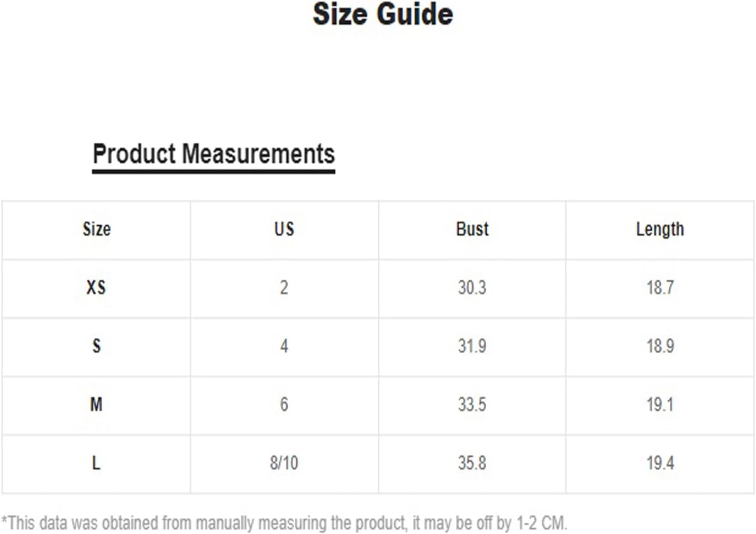The width and height of the screenshot is (756, 534).
Task: Click the manual measuring disclaimer note
Action: [x=284, y=523]
